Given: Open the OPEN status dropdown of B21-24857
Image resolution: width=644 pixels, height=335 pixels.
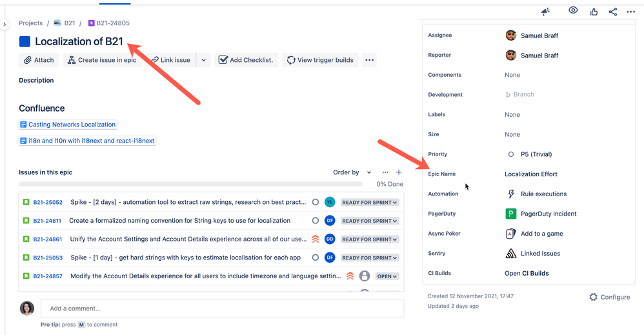Looking at the screenshot, I should [387, 277].
